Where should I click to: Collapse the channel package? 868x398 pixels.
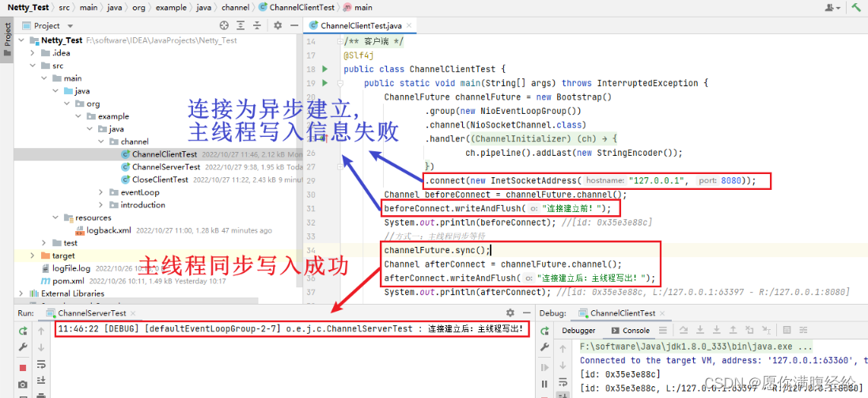(x=101, y=142)
